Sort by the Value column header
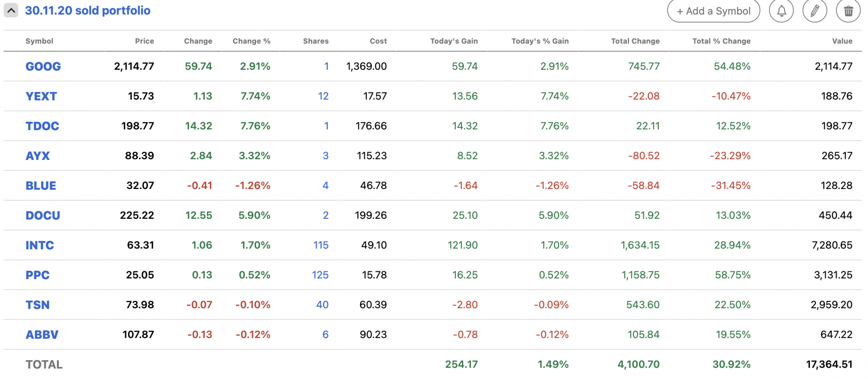 pos(842,41)
